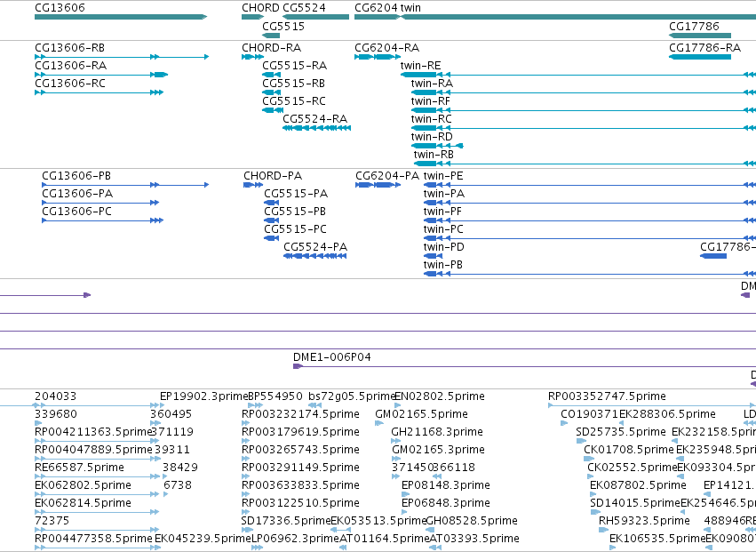
Task: Click the DME1-006P04 clone label
Action: point(331,357)
